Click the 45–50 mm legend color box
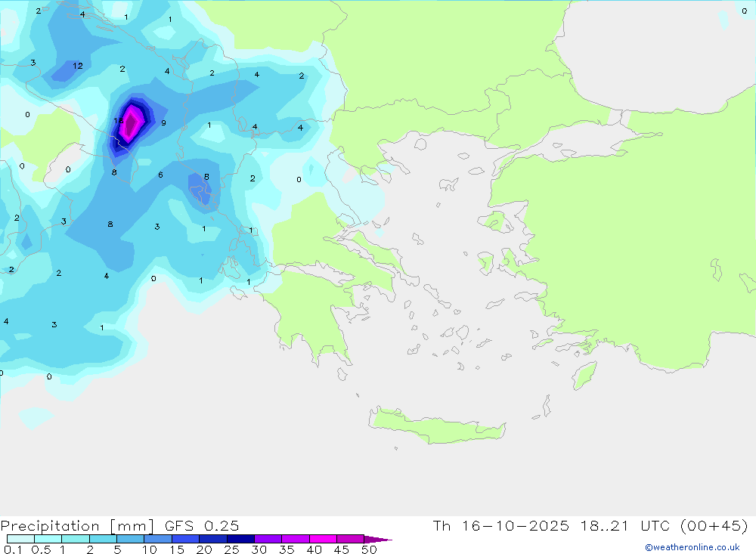 tap(350, 539)
